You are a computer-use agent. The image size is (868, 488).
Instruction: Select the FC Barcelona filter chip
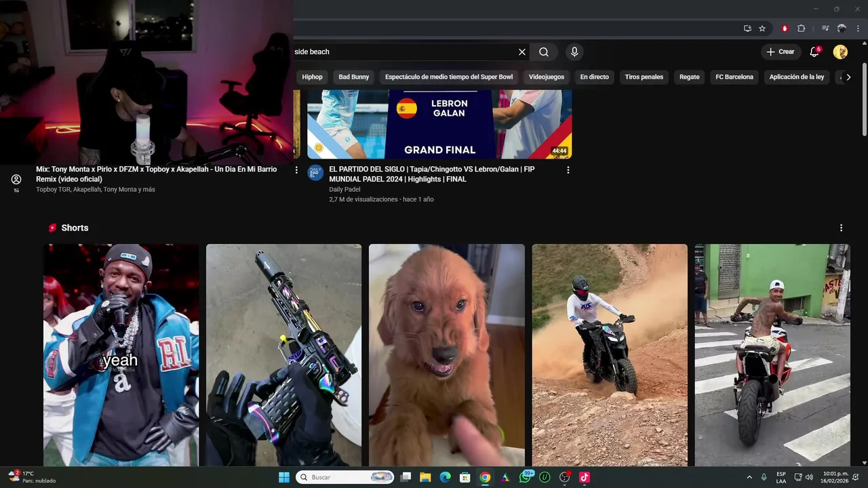[x=734, y=77]
